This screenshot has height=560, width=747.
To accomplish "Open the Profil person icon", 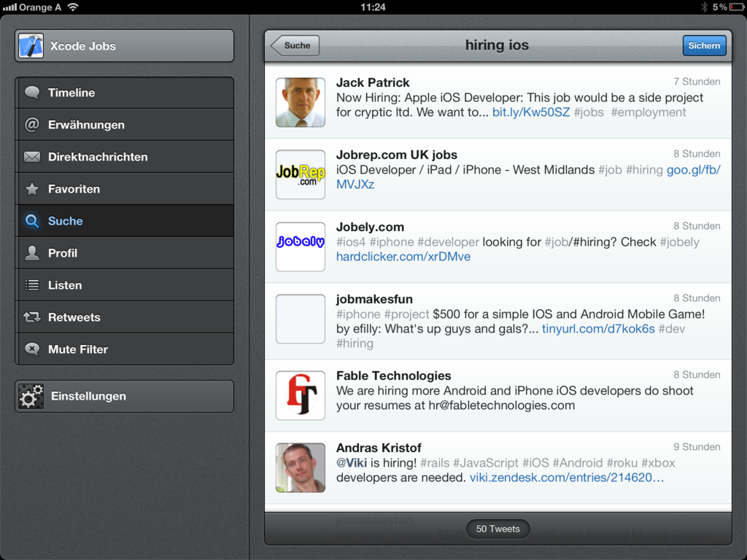I will point(32,253).
